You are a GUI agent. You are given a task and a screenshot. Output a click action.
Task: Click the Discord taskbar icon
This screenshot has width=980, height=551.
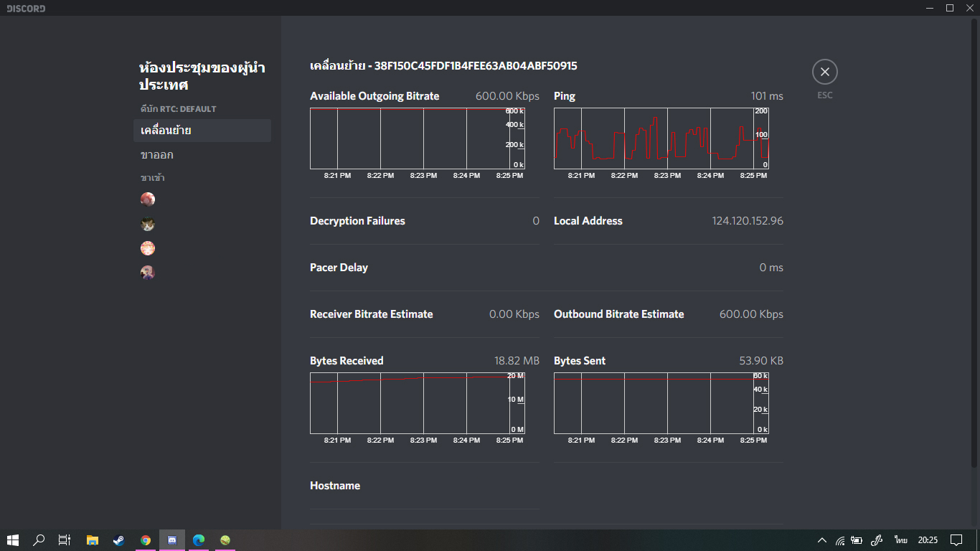click(172, 540)
